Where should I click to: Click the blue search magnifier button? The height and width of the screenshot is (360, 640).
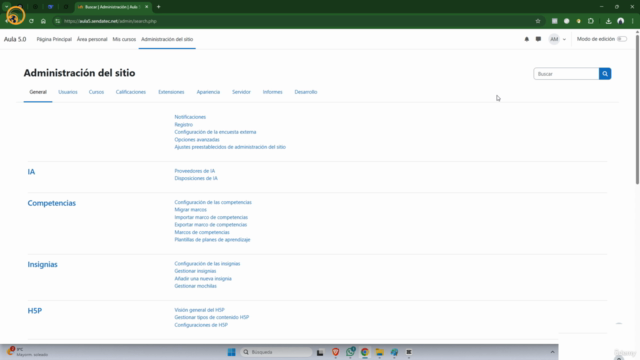click(605, 74)
